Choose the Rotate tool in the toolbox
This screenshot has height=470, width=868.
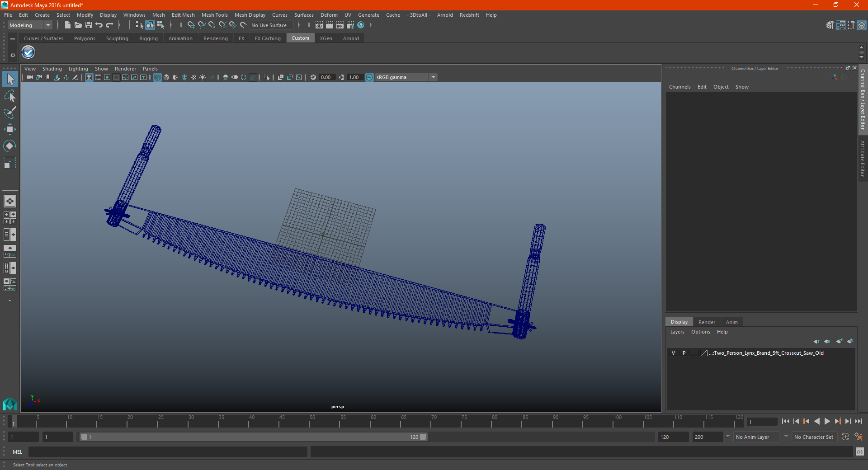[10, 146]
